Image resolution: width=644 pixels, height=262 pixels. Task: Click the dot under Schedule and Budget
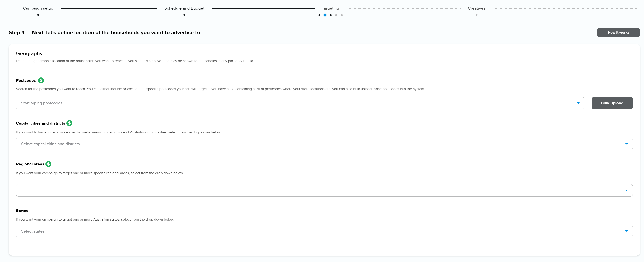click(184, 15)
